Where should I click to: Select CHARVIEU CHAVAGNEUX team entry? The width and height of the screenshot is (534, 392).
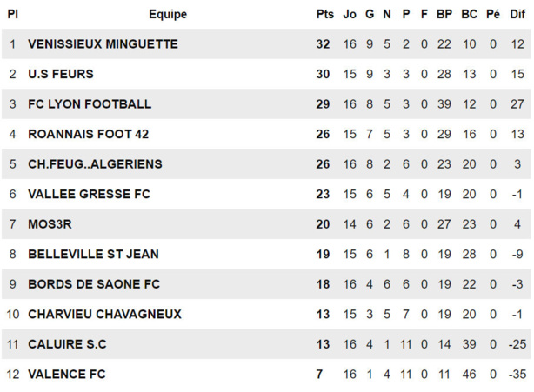point(104,314)
